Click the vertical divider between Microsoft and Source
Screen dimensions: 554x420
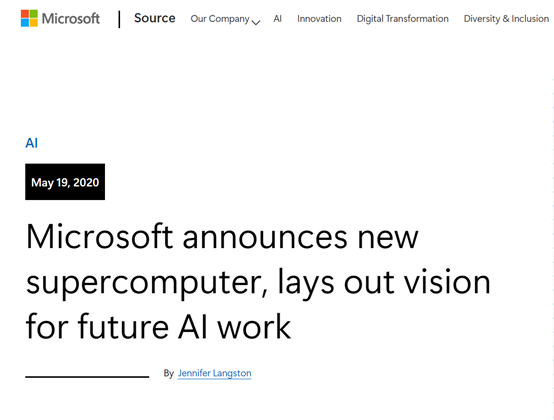coord(119,19)
